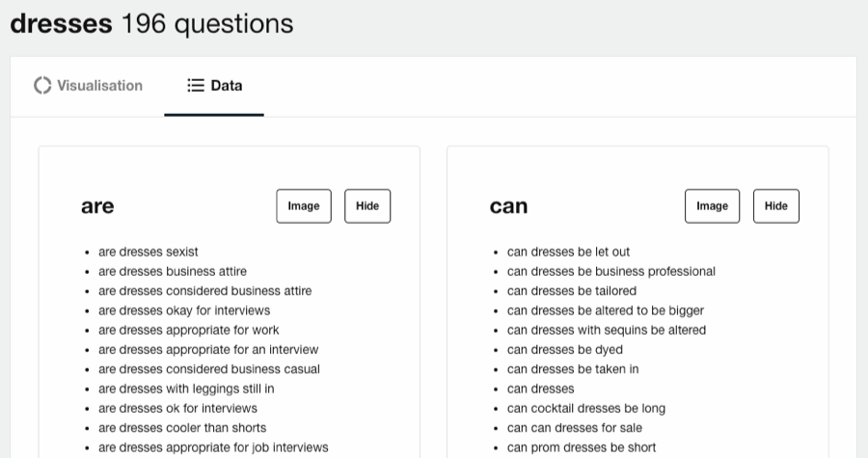The image size is (868, 458).
Task: Open 'can dresses be let out'
Action: 568,252
